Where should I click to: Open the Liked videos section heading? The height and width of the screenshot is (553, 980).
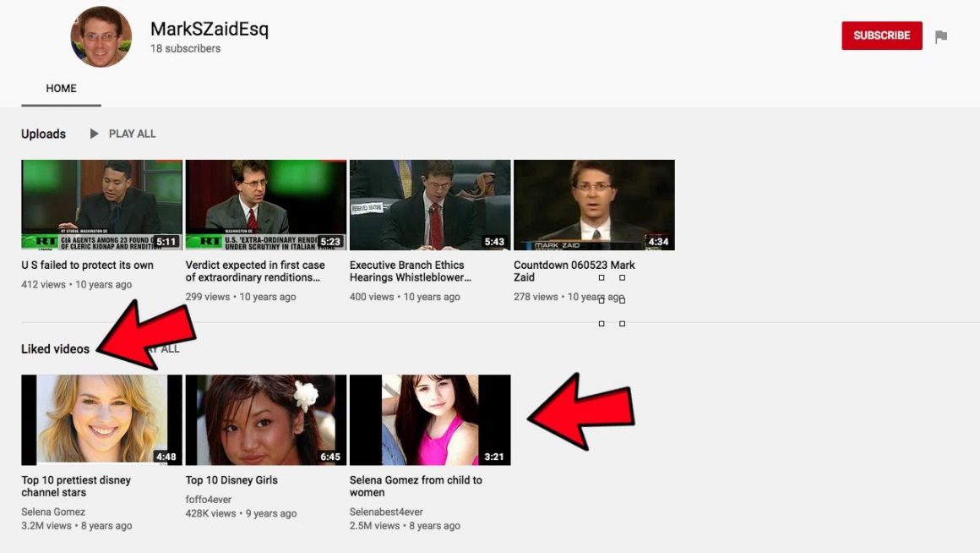[x=55, y=348]
